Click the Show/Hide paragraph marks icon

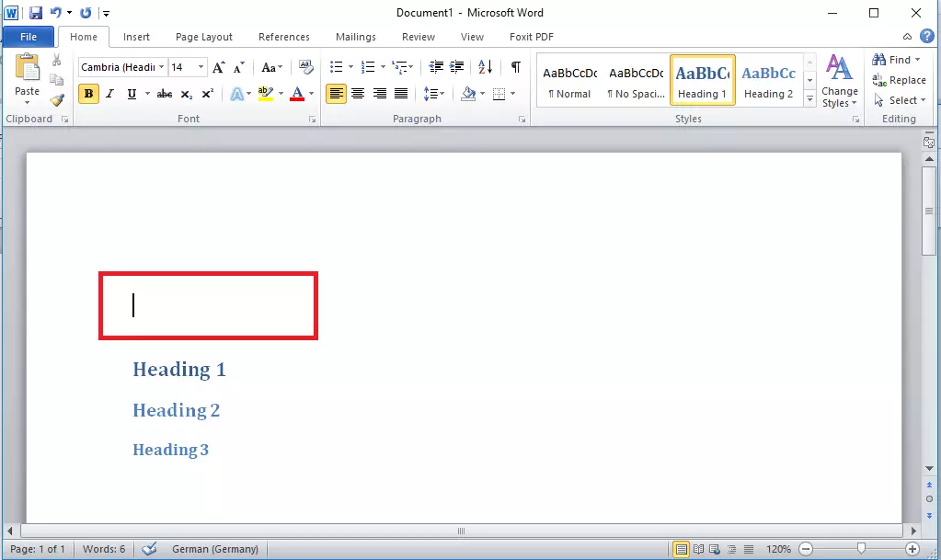[x=516, y=67]
